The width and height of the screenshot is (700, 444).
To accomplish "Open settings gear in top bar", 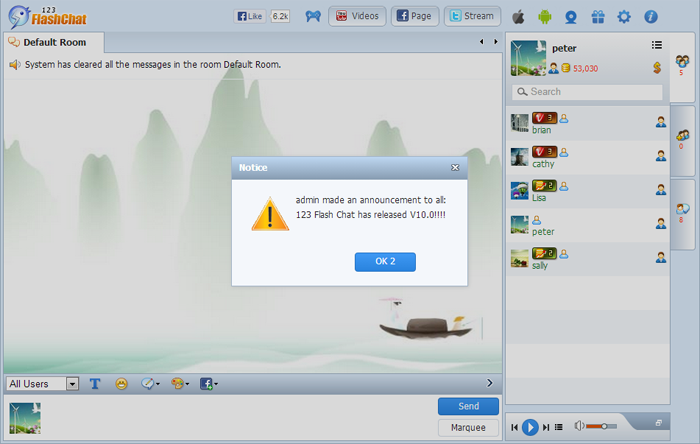I will (x=624, y=16).
